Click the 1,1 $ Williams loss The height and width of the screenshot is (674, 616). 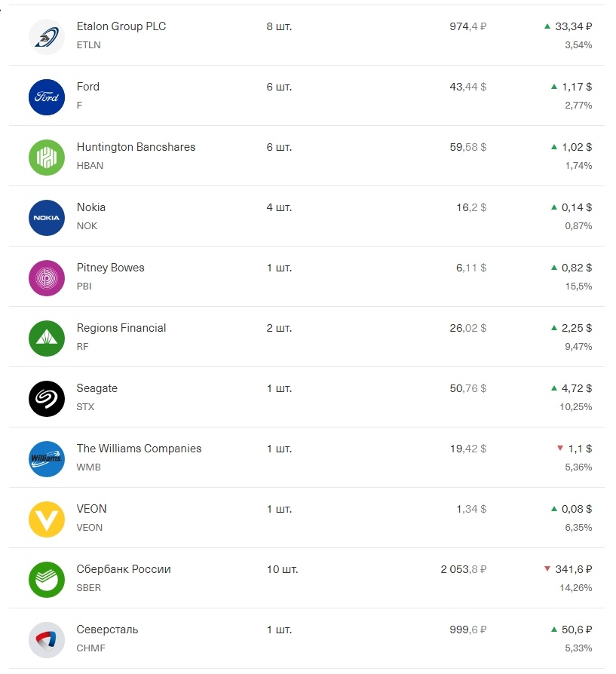pos(581,449)
